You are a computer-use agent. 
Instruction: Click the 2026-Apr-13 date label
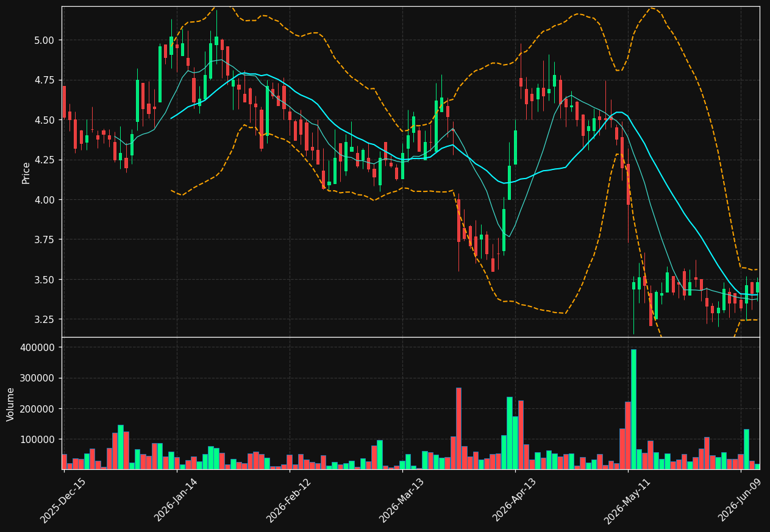tap(515, 500)
